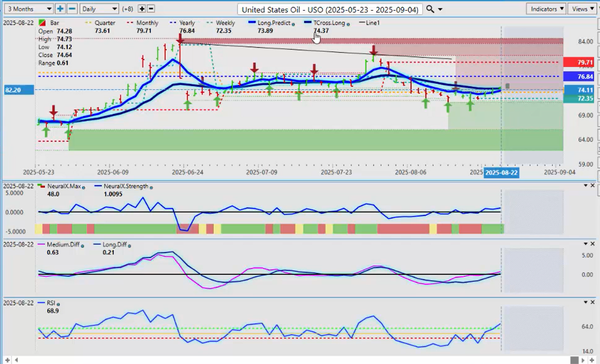Click the black plus button beside (+8)
The width and height of the screenshot is (600, 364).
tap(141, 9)
